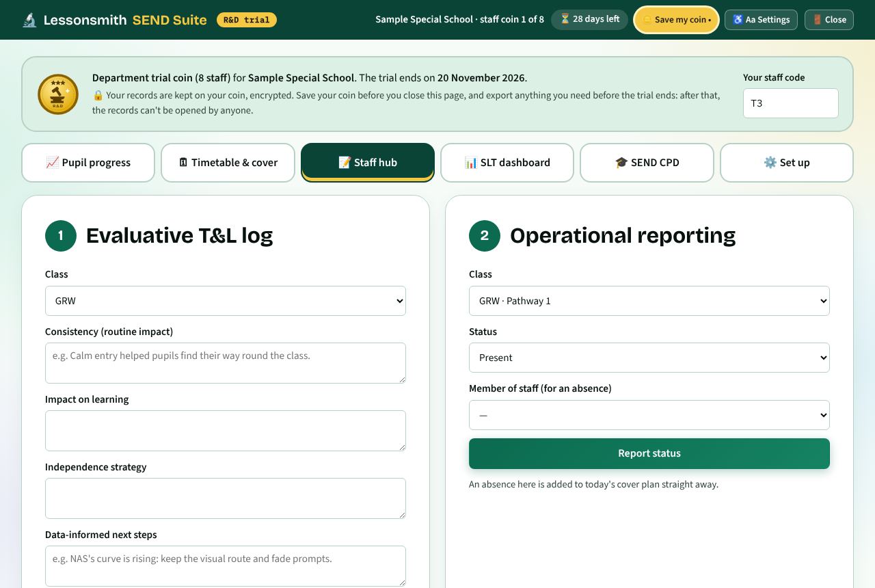
Task: Click the "Evaluative T&L log" heading
Action: click(x=179, y=235)
